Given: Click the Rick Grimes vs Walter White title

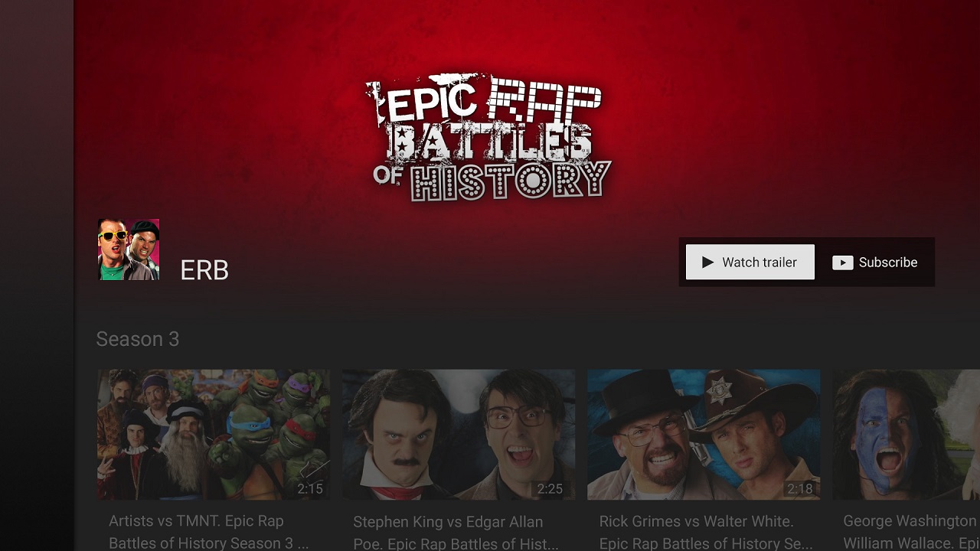Looking at the screenshot, I should click(706, 532).
